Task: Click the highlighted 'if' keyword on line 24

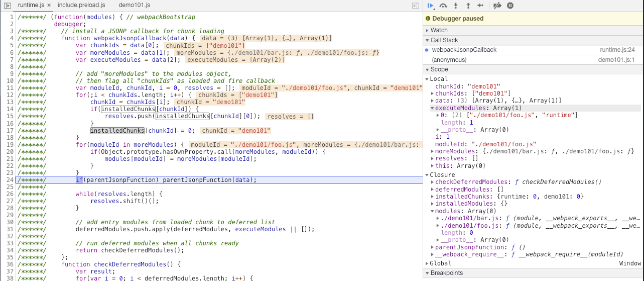Action: (x=79, y=179)
